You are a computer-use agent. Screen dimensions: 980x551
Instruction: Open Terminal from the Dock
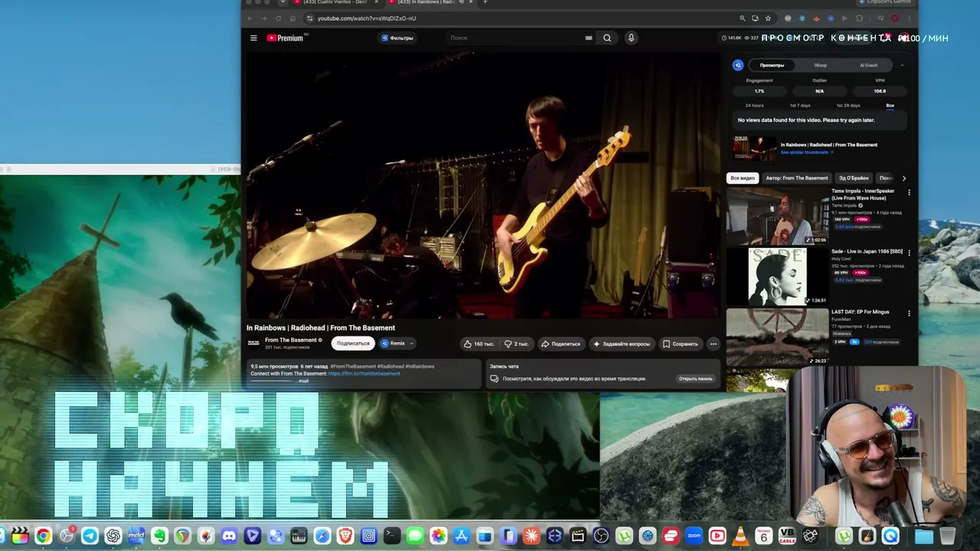392,536
